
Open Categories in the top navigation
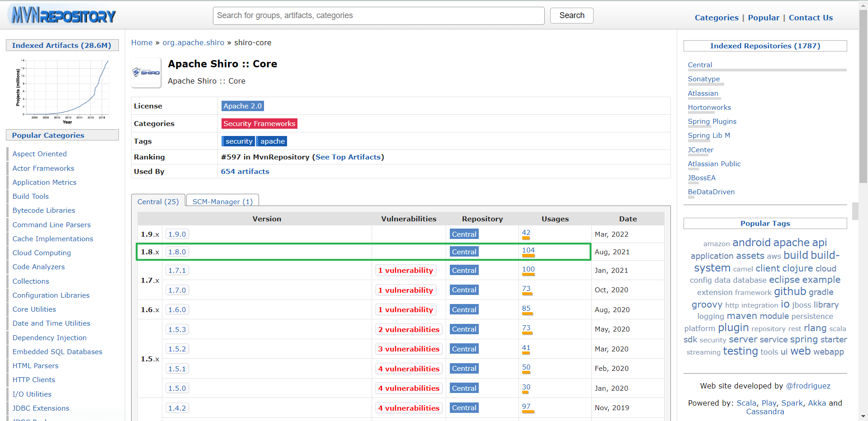[x=717, y=18]
